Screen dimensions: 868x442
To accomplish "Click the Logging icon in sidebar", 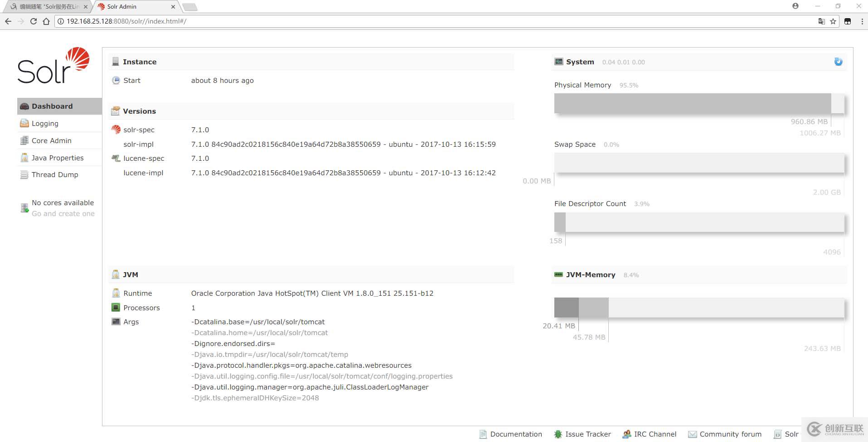I will pyautogui.click(x=24, y=123).
